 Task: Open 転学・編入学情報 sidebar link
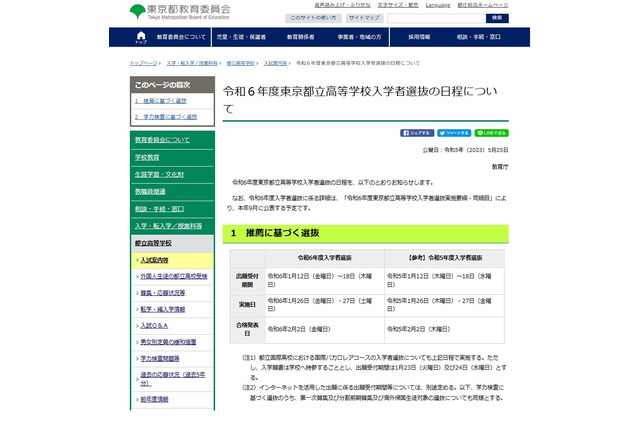tap(162, 309)
